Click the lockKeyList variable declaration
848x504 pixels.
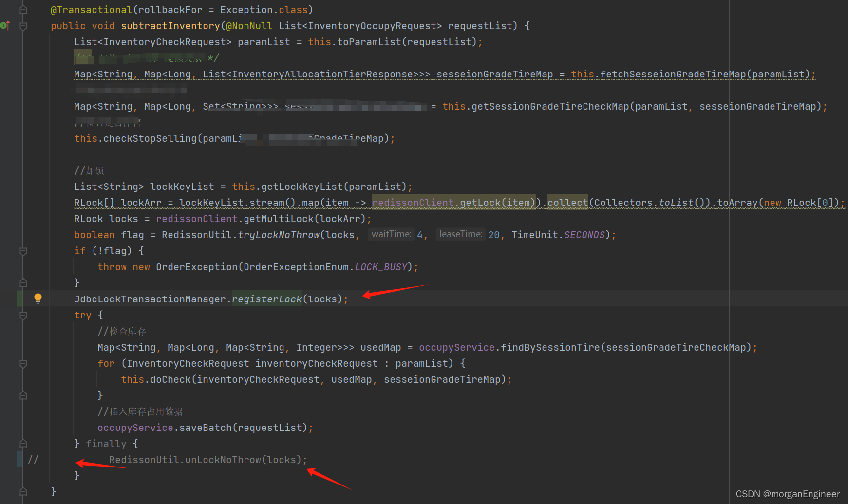click(x=182, y=187)
